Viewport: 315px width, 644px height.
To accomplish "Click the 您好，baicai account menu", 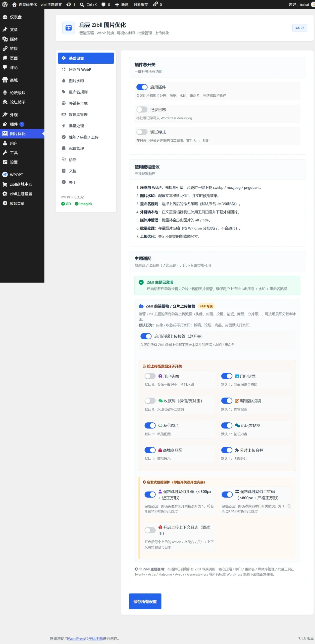I will (x=301, y=5).
